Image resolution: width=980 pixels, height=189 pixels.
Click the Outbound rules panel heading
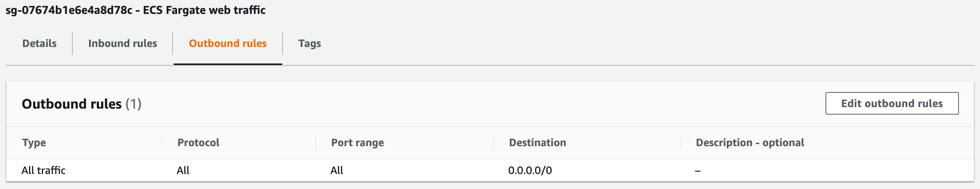point(72,104)
